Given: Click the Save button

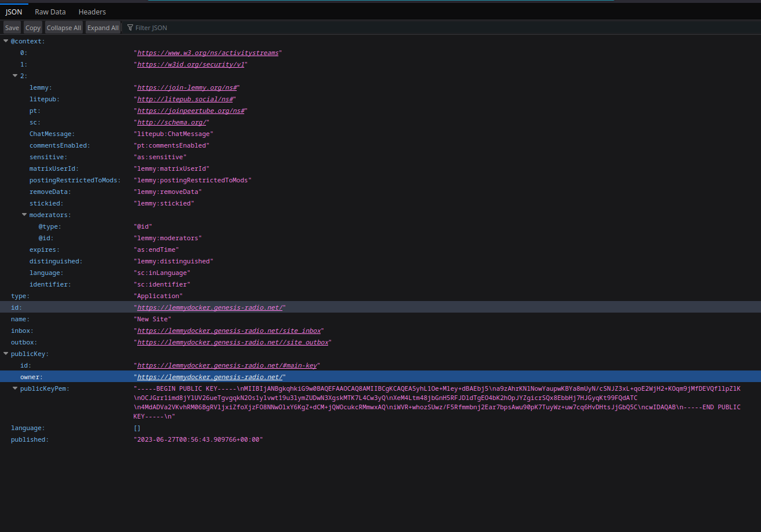Looking at the screenshot, I should point(12,27).
